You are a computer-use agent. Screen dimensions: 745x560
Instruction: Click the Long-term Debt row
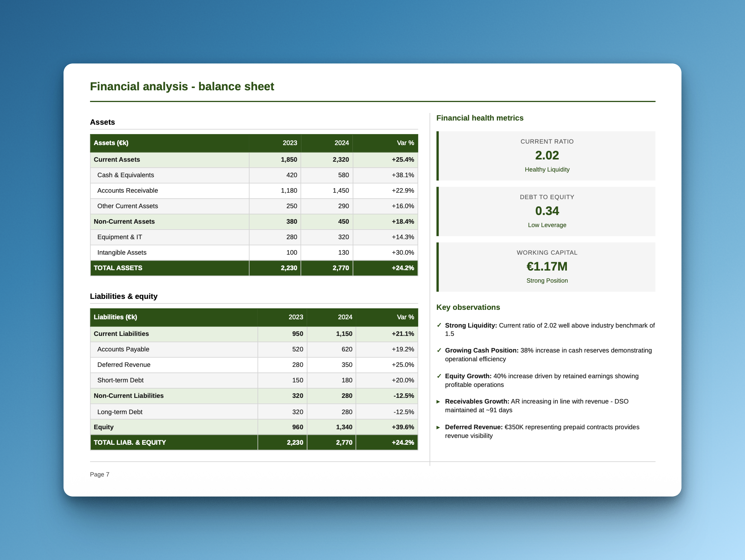tap(253, 411)
